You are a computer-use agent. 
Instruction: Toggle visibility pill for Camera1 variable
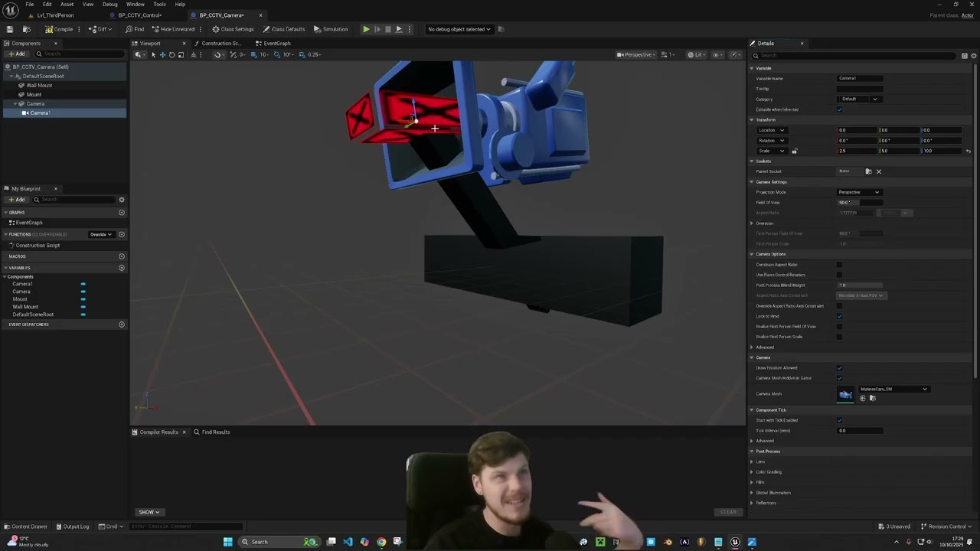point(83,284)
